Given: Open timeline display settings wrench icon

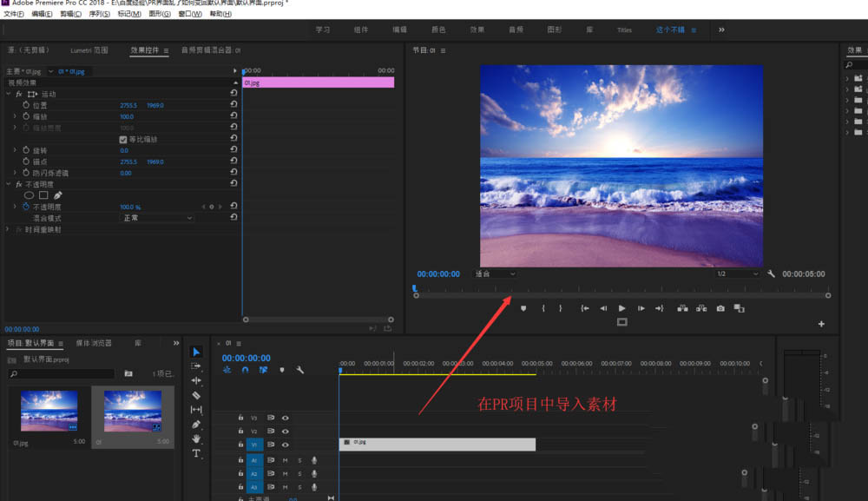Looking at the screenshot, I should coord(299,370).
